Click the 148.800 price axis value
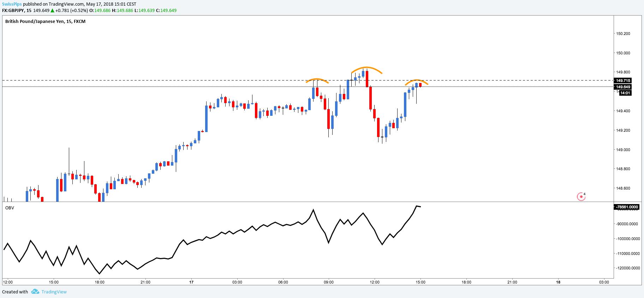 (623, 169)
